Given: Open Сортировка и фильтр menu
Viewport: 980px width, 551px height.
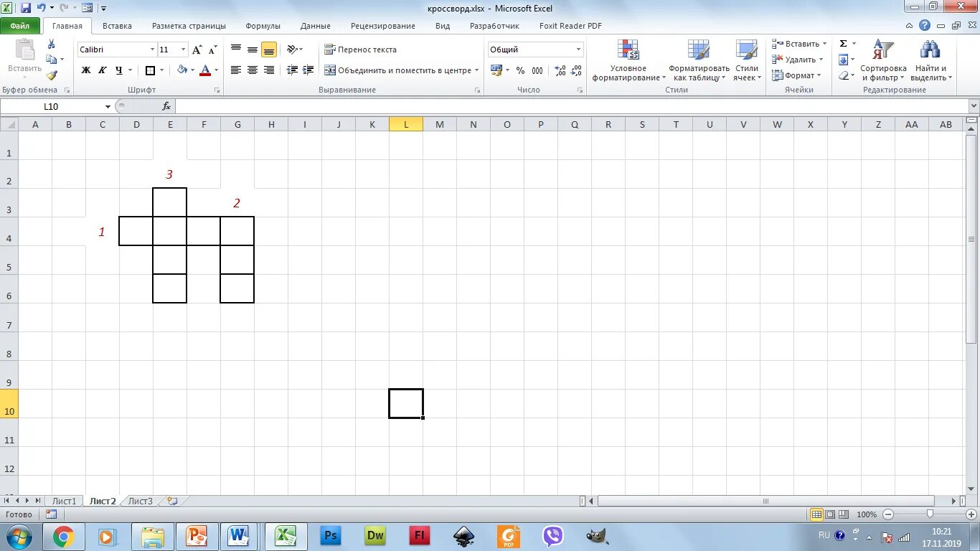Looking at the screenshot, I should tap(883, 61).
